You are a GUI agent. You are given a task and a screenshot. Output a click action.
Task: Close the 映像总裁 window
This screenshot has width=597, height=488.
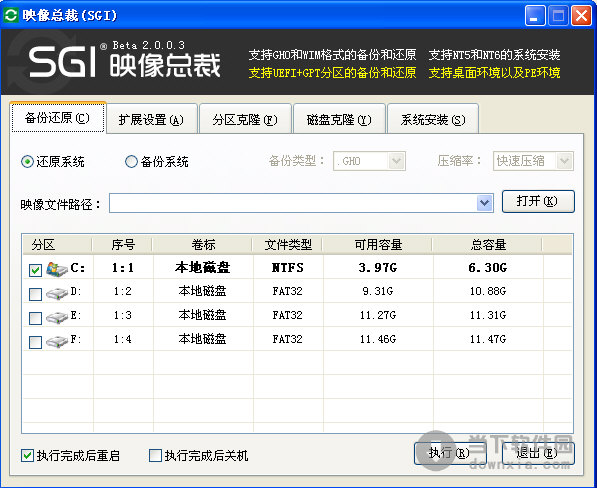coord(581,16)
